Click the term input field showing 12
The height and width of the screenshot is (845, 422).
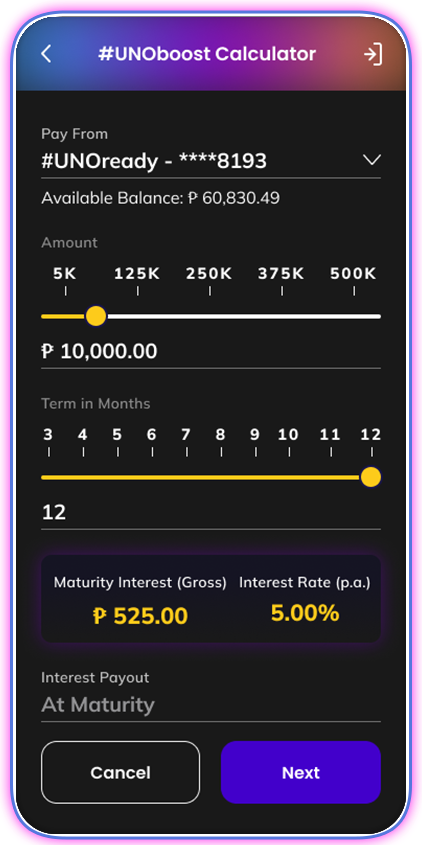click(x=211, y=512)
